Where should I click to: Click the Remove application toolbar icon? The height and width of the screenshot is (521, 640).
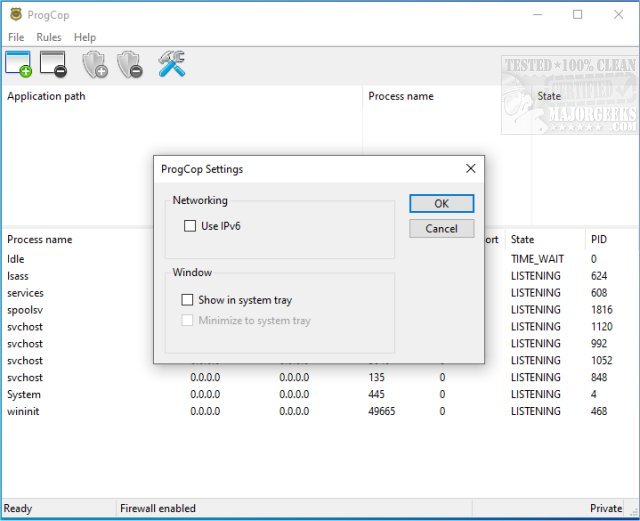pos(53,64)
